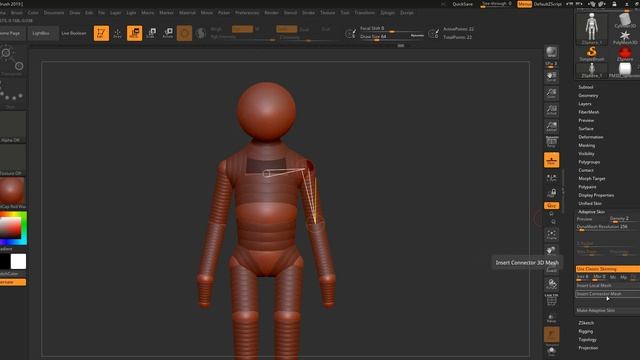Screen dimensions: 640x360
Task: Expand the Polygroups sub-palette
Action: [x=589, y=162]
